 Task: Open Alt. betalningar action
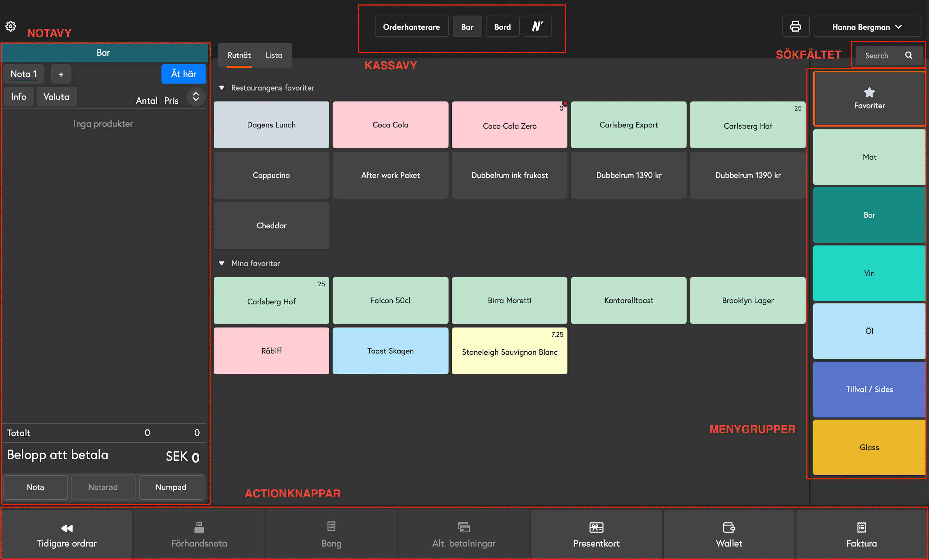(x=464, y=534)
